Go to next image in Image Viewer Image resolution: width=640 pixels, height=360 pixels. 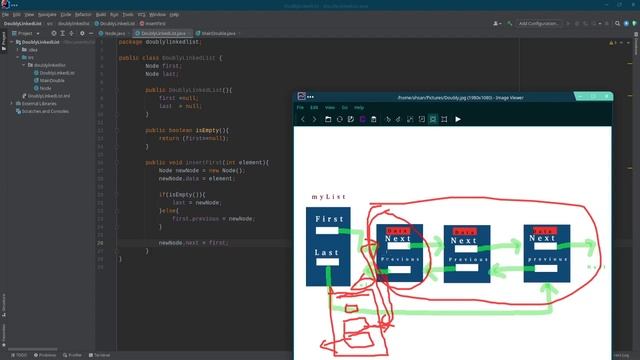pyautogui.click(x=314, y=119)
